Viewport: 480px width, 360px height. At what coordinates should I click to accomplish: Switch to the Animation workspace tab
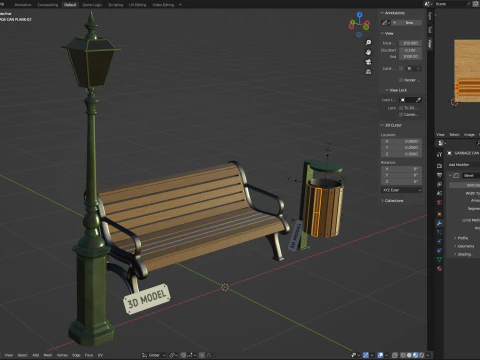[23, 5]
